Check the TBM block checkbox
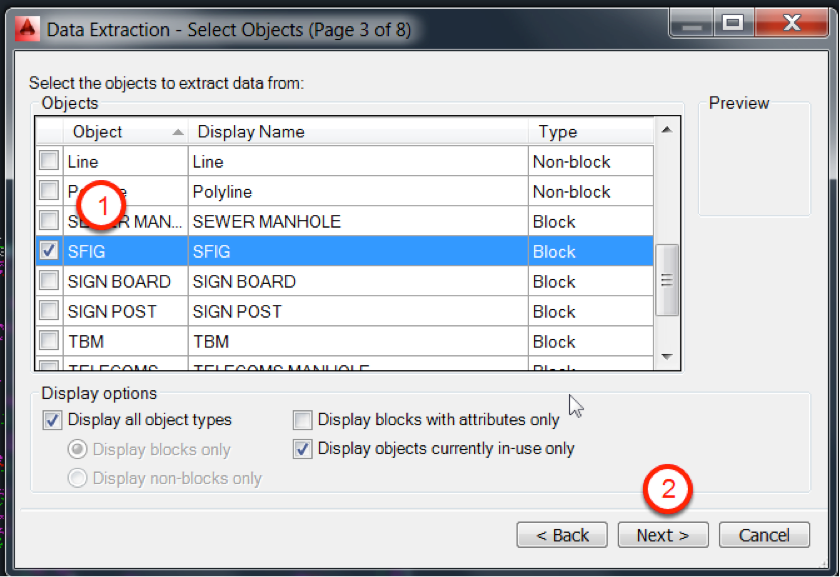 coord(49,341)
